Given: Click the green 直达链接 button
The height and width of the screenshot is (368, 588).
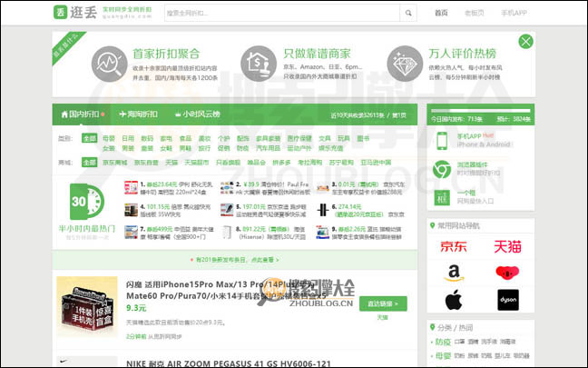Looking at the screenshot, I should [x=383, y=303].
